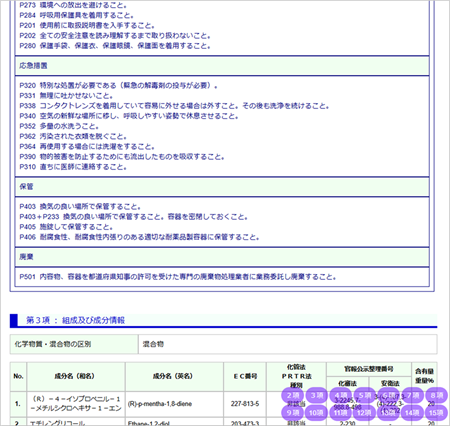
Task: Jump to section 3項 with the purple button
Action: [317, 395]
